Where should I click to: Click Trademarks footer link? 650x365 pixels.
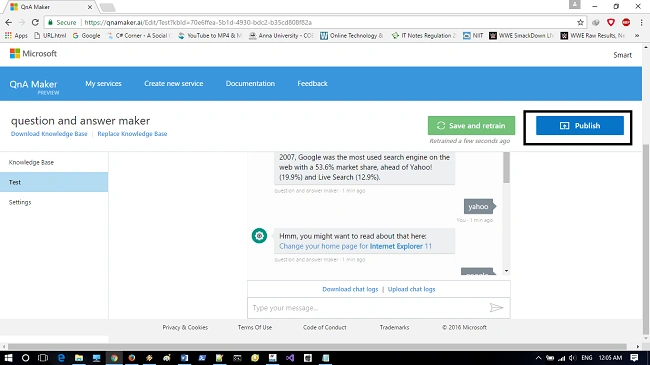coord(394,327)
